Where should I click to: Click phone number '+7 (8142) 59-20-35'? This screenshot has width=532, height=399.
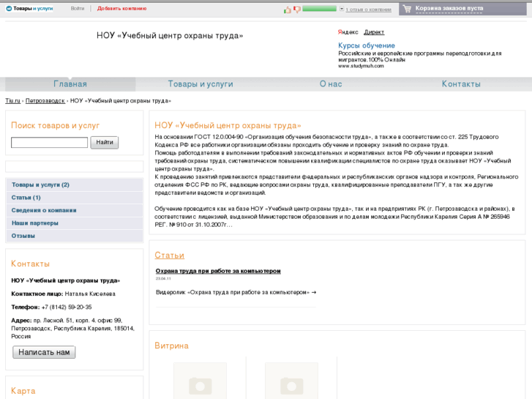pos(67,307)
